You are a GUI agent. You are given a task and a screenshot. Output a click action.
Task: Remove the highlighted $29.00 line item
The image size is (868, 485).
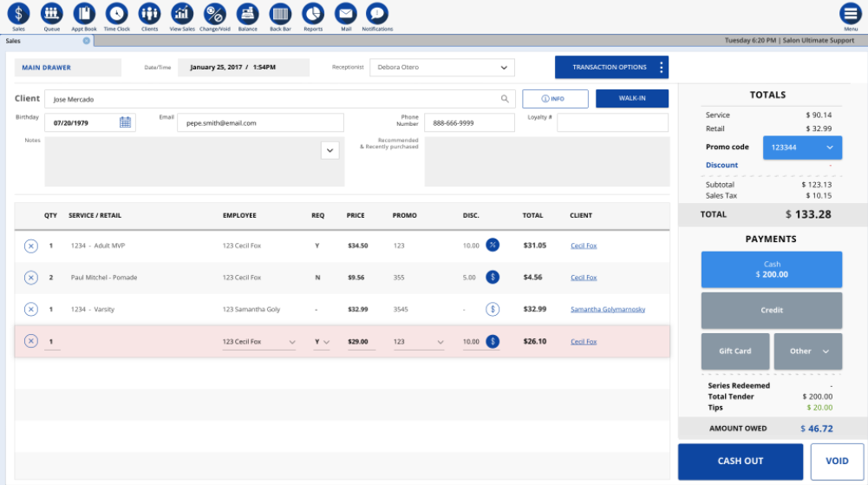tap(31, 341)
